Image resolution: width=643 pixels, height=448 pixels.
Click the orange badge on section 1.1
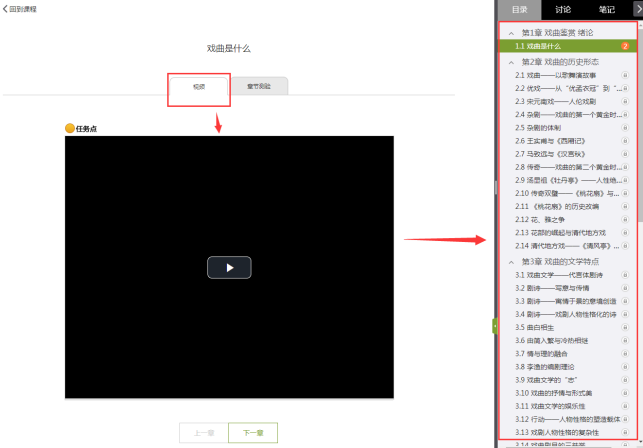pos(625,46)
